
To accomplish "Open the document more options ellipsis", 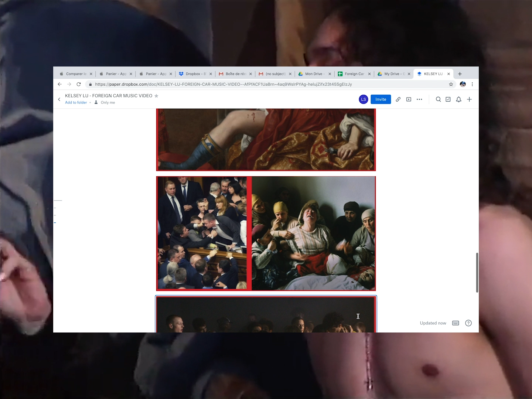I will click(419, 99).
